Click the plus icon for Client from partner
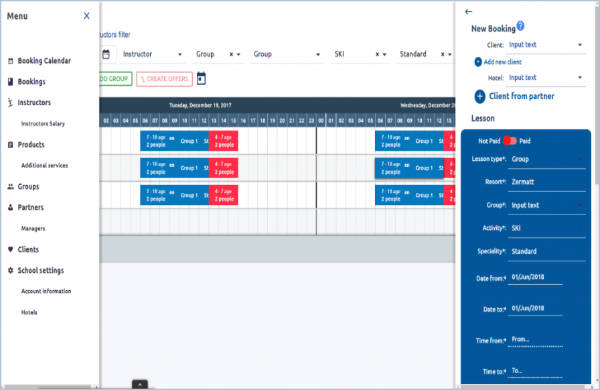Viewport: 600px width, 390px height. click(x=480, y=96)
